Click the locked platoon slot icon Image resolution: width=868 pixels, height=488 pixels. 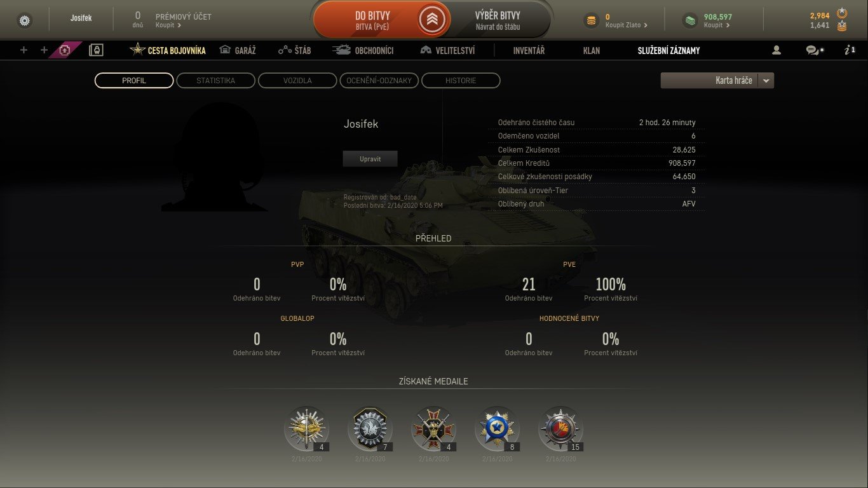(x=96, y=50)
